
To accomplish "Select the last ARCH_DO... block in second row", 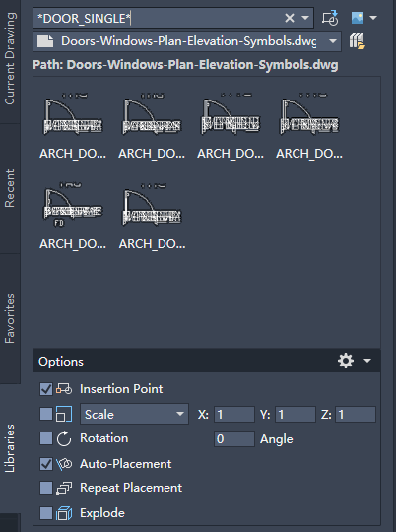I will click(152, 216).
